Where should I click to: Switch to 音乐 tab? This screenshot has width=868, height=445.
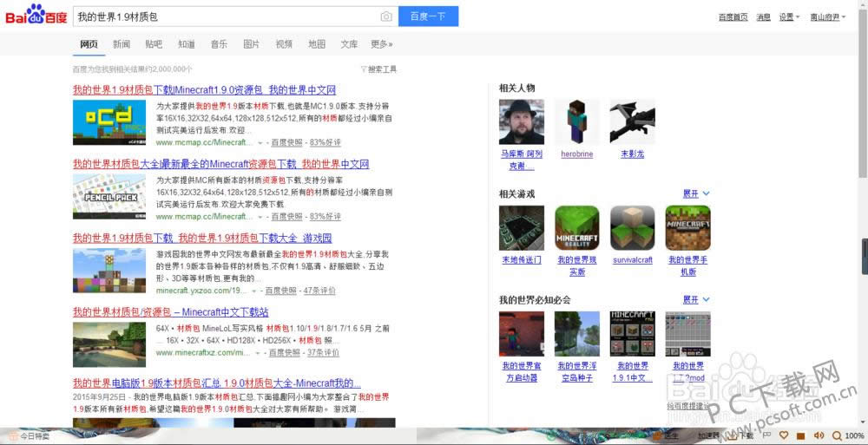point(219,44)
